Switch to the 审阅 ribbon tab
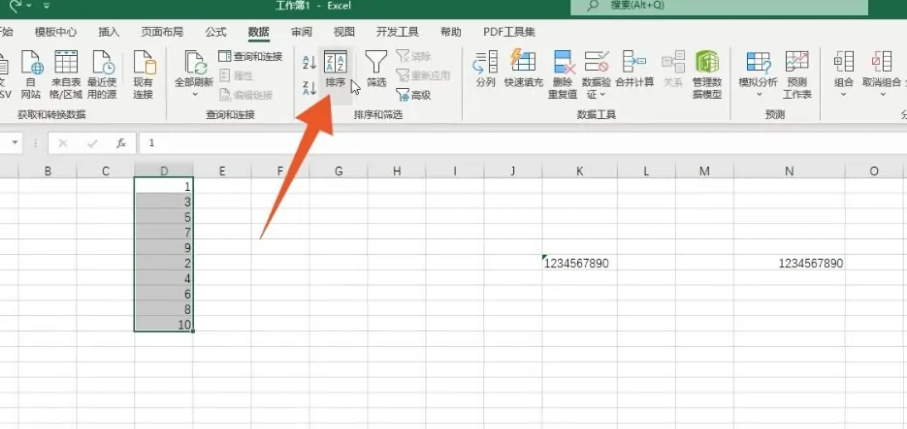 tap(301, 32)
